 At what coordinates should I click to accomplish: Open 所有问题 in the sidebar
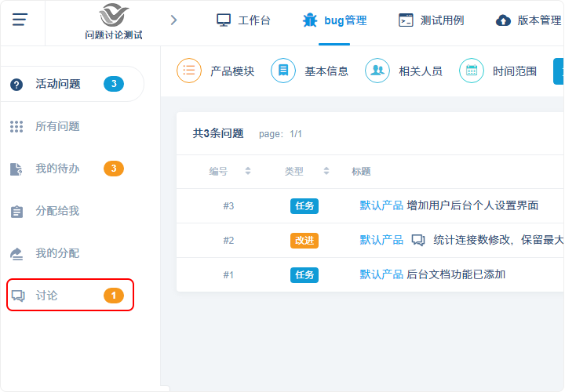point(57,126)
